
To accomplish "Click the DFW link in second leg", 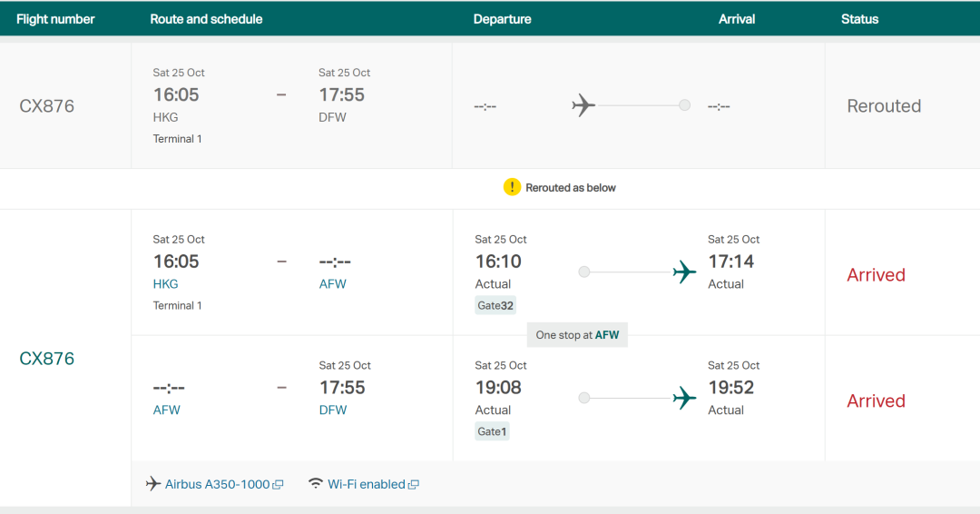I will tap(332, 410).
